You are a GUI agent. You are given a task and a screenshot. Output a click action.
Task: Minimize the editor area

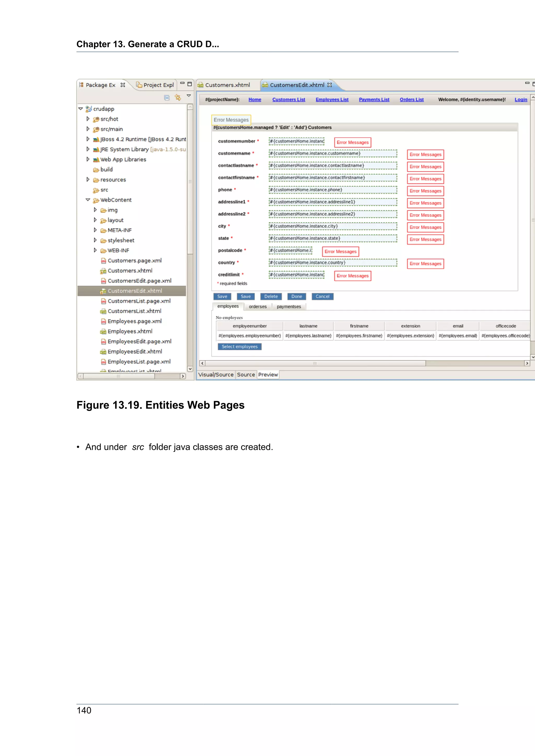click(x=527, y=83)
